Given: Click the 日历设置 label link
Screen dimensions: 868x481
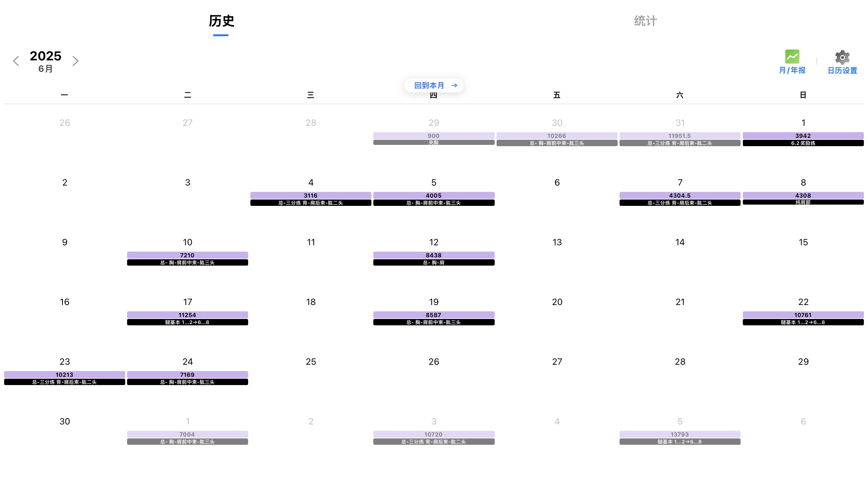Looking at the screenshot, I should pyautogui.click(x=842, y=71).
